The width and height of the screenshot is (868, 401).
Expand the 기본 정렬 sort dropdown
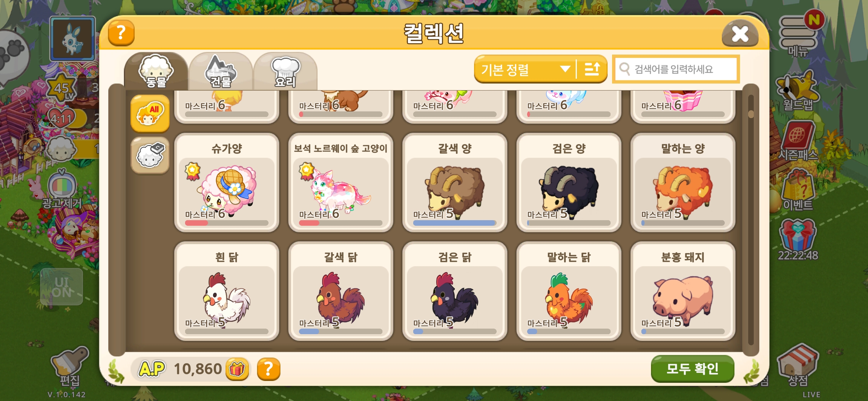click(525, 69)
